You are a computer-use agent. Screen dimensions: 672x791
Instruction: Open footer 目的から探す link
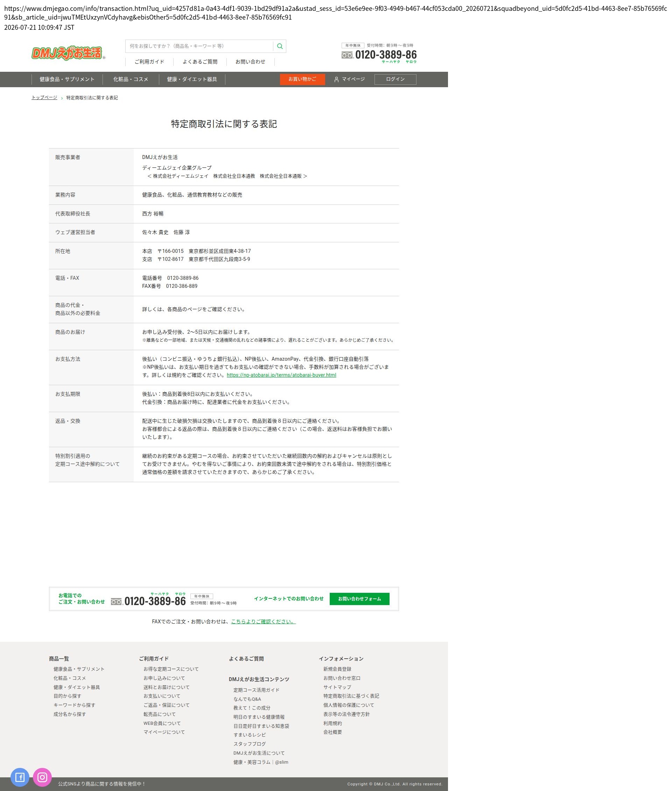click(x=68, y=696)
